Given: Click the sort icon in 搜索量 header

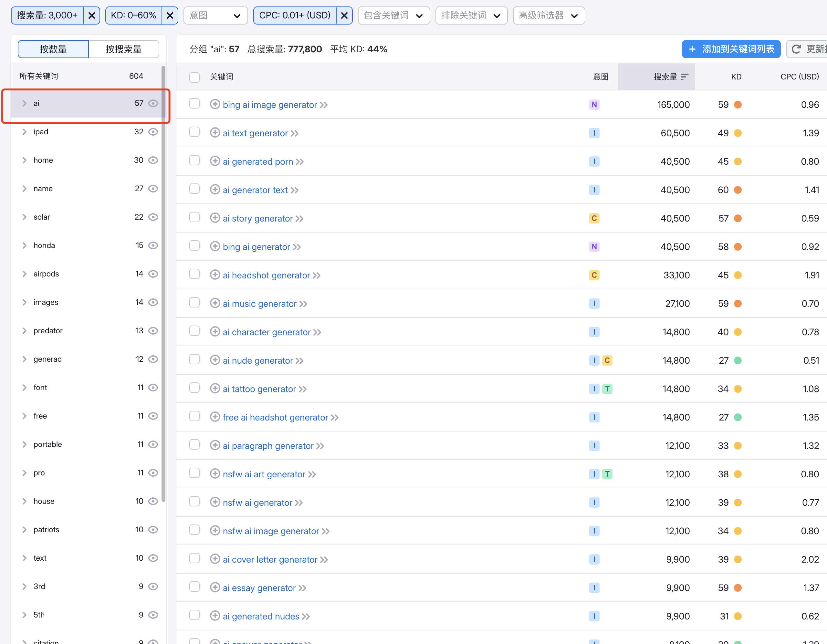Looking at the screenshot, I should pyautogui.click(x=684, y=77).
